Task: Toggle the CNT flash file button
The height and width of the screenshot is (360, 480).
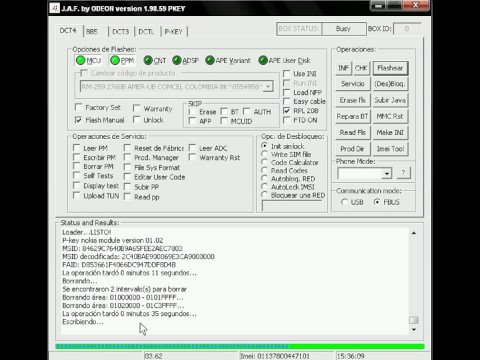Action: pyautogui.click(x=155, y=60)
